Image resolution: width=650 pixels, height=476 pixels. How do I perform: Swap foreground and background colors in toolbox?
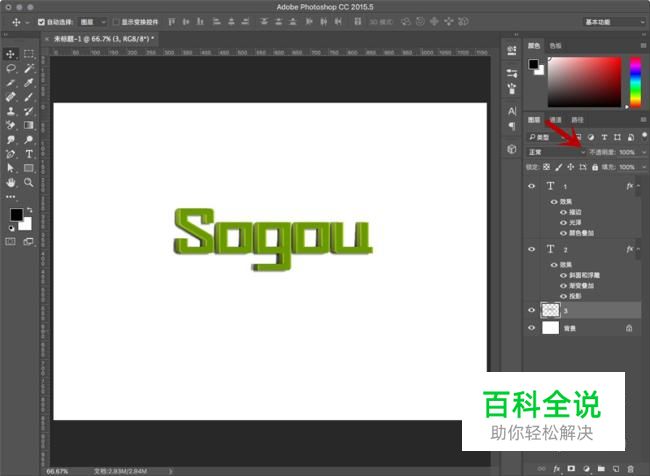(x=29, y=210)
